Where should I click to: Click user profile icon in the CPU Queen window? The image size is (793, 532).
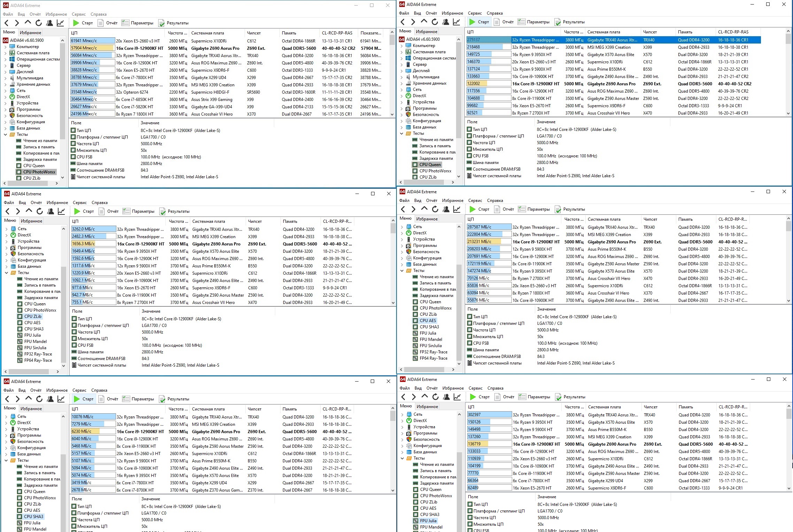coord(446,22)
